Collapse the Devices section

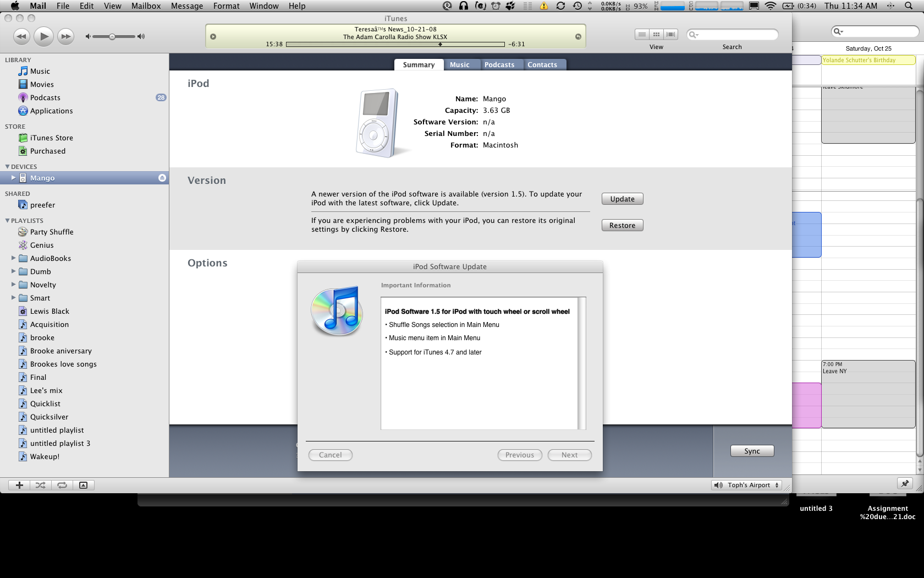(x=7, y=167)
